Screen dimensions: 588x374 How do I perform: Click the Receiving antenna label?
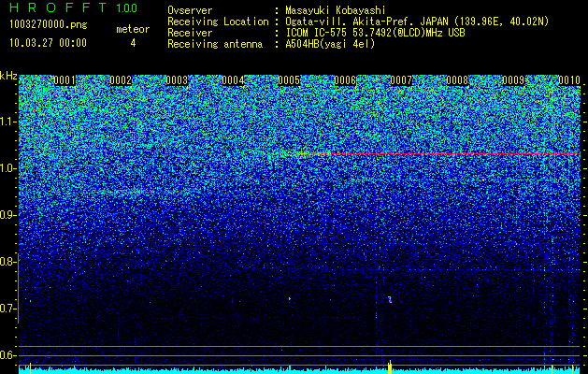pyautogui.click(x=215, y=44)
